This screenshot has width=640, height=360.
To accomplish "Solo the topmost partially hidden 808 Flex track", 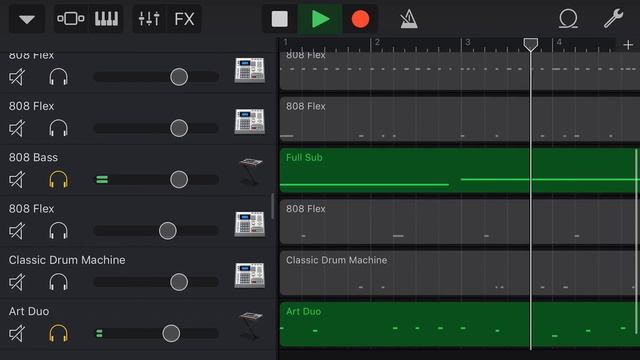I will click(58, 77).
